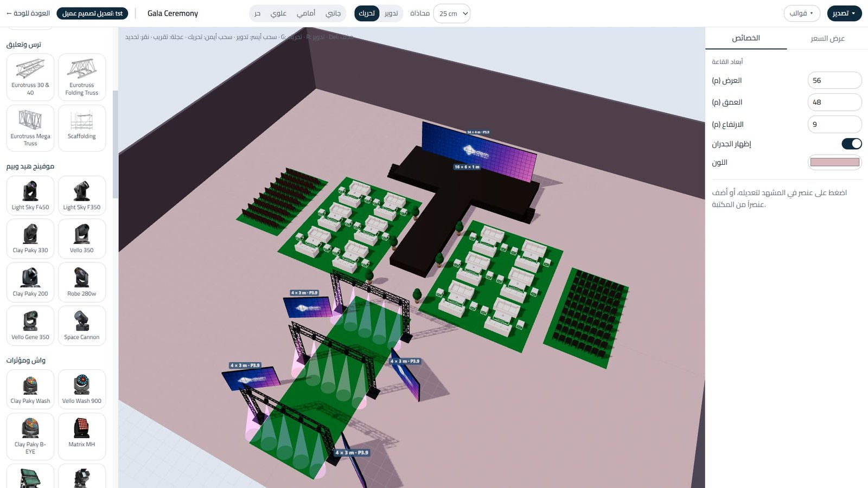Add Space Cannon light
This screenshot has width=868, height=488.
coord(82,325)
